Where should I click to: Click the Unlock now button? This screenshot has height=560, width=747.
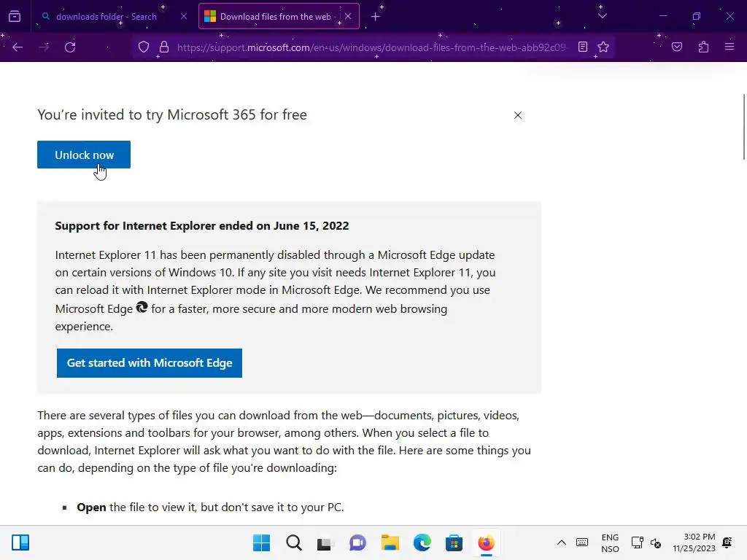coord(84,155)
